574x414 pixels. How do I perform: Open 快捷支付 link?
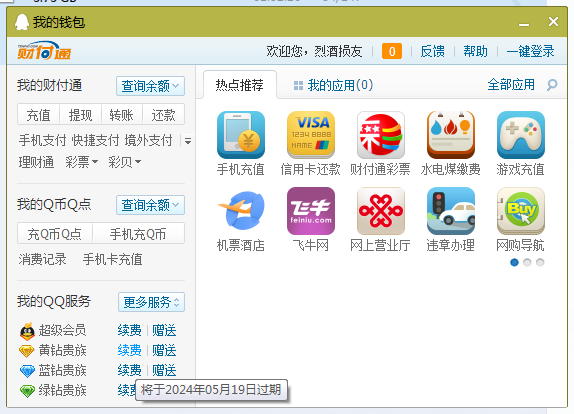(96, 140)
